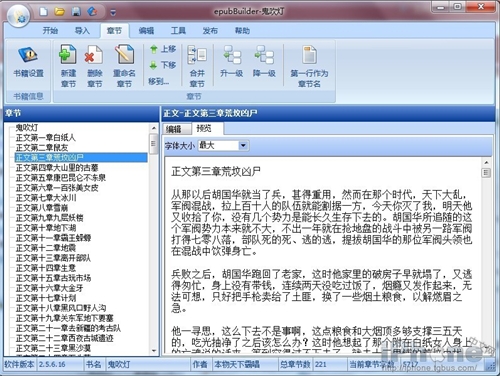Click the 软件版本 2.5.6.16 status text
This screenshot has width=500, height=376.
pyautogui.click(x=35, y=364)
